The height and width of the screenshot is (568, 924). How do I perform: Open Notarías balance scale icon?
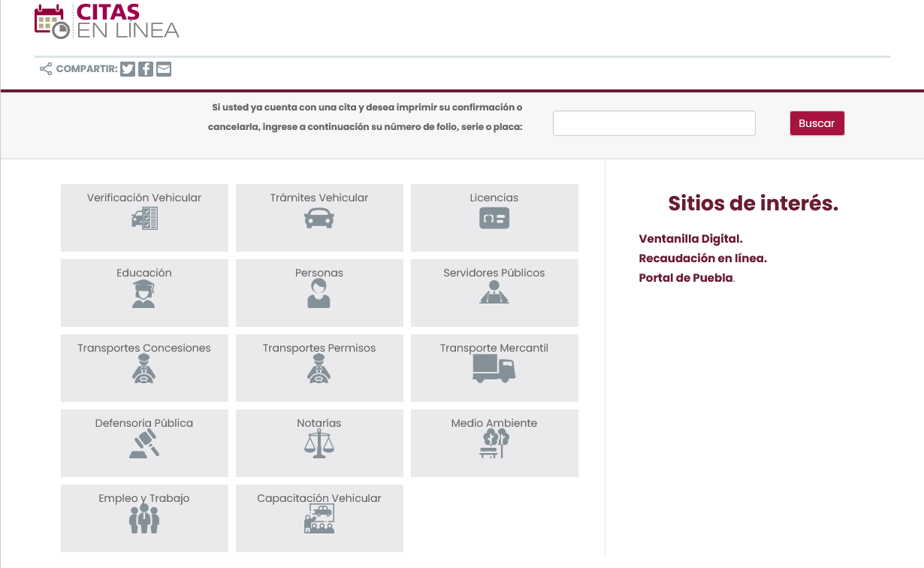319,444
